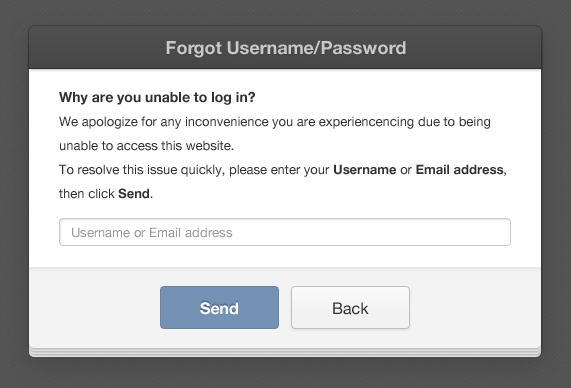Image resolution: width=571 pixels, height=388 pixels.
Task: Click the 'then click' text
Action: click(x=87, y=194)
